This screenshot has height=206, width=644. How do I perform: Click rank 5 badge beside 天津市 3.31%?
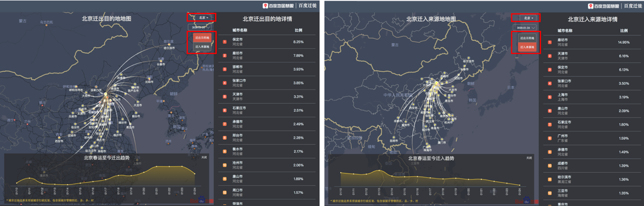pyautogui.click(x=224, y=96)
